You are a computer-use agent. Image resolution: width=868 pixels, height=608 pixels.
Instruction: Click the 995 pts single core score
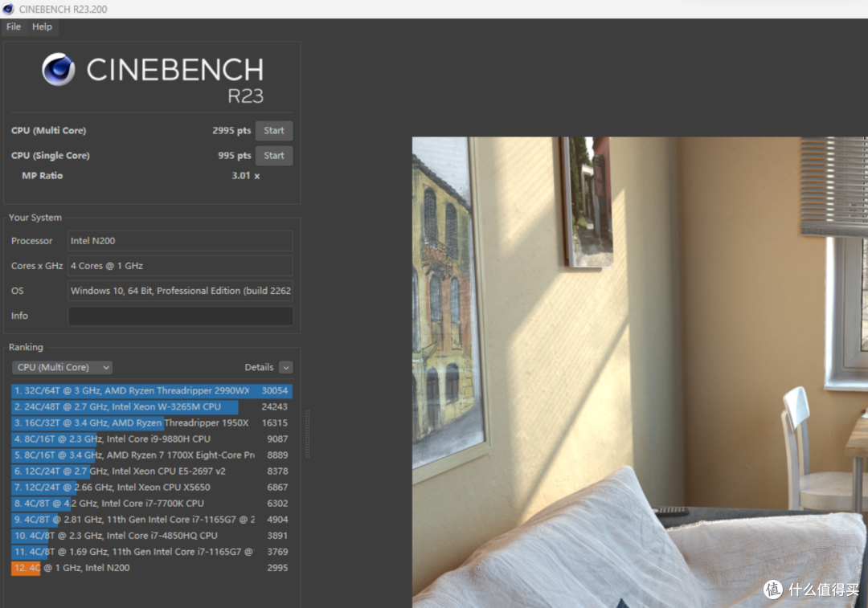point(234,156)
